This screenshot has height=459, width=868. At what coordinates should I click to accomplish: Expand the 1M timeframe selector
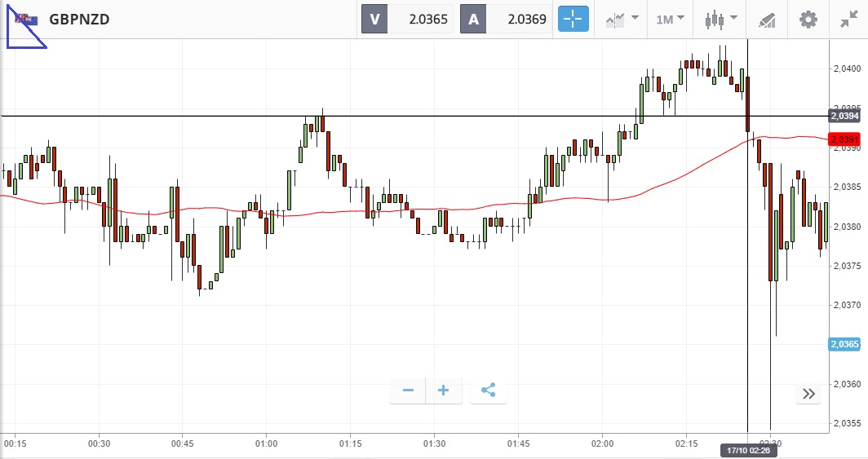coord(670,19)
